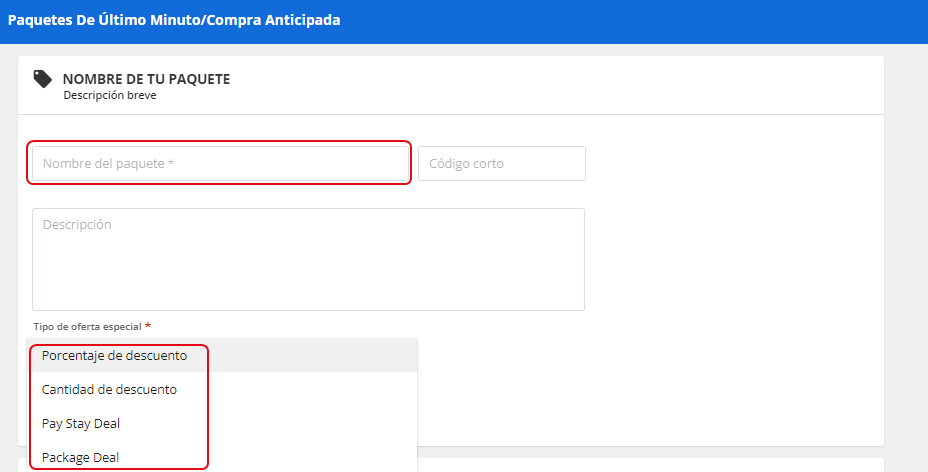The image size is (928, 472).
Task: Click the package tag icon
Action: (43, 79)
